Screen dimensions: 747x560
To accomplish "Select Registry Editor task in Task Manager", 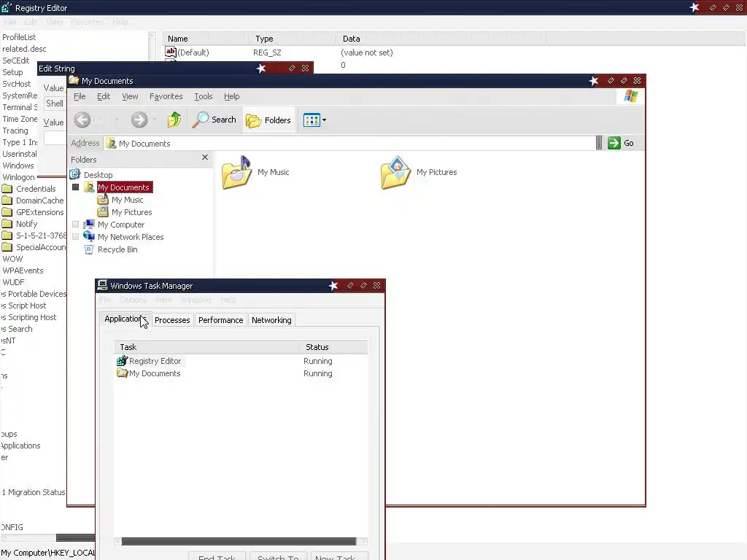I will tap(155, 361).
